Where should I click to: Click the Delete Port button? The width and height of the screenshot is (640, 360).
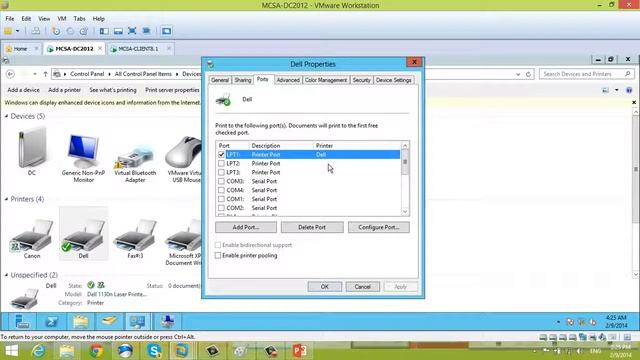coord(312,227)
